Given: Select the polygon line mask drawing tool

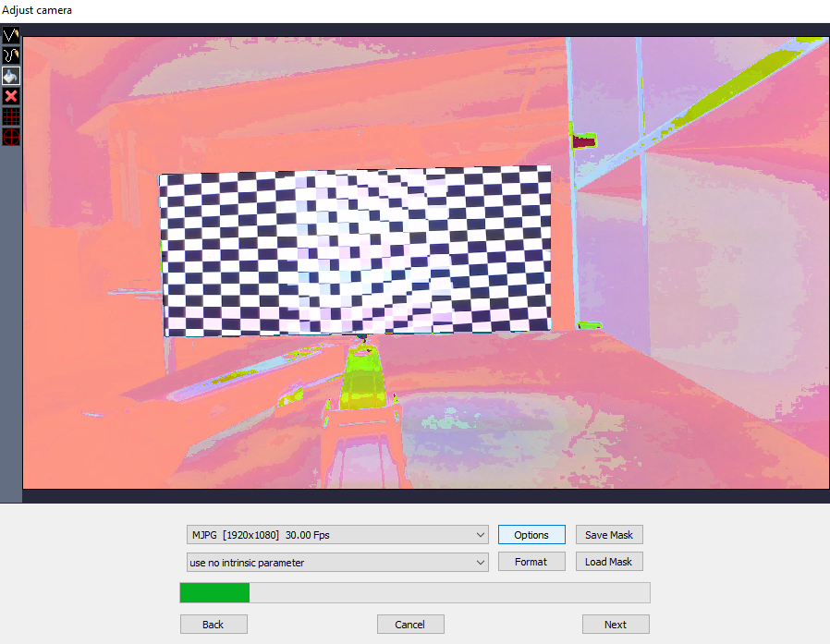Looking at the screenshot, I should pyautogui.click(x=11, y=35).
